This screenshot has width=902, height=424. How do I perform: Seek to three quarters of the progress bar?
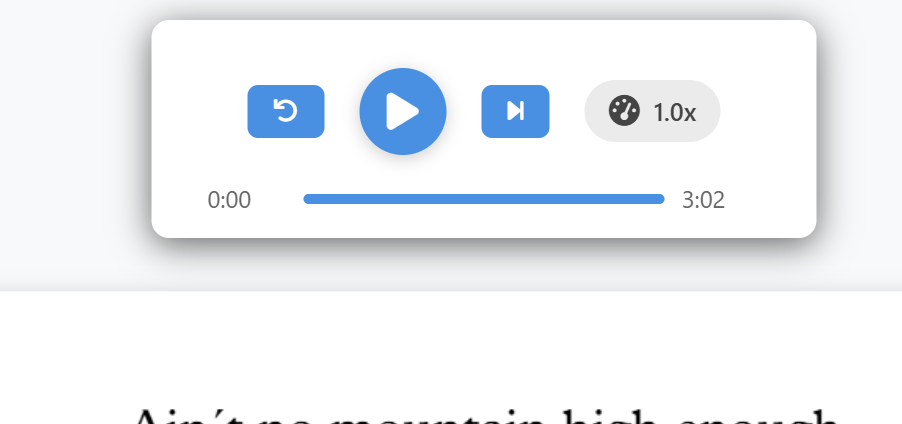(x=574, y=199)
